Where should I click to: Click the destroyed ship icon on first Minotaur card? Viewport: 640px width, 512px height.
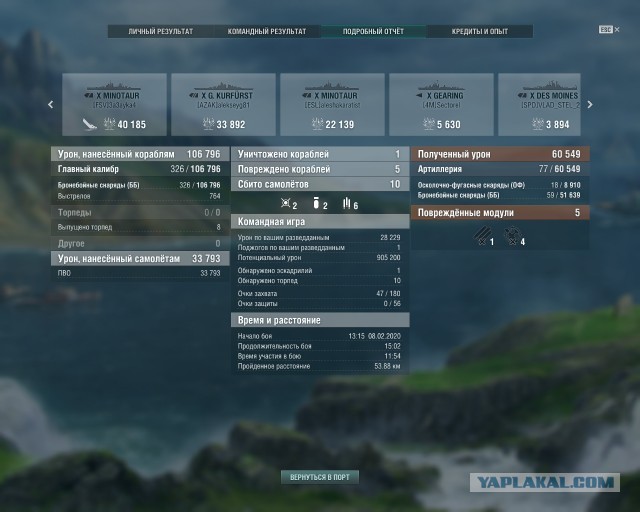point(89,124)
